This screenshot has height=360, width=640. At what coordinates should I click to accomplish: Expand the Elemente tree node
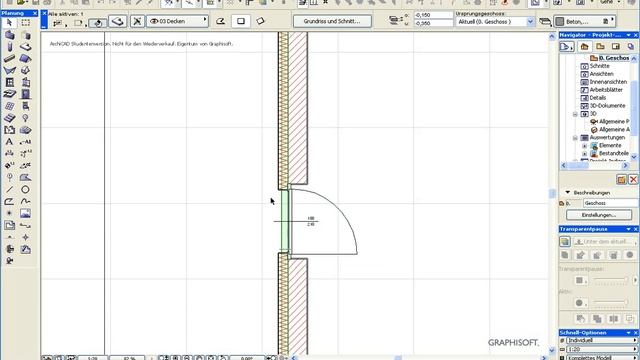click(584, 146)
